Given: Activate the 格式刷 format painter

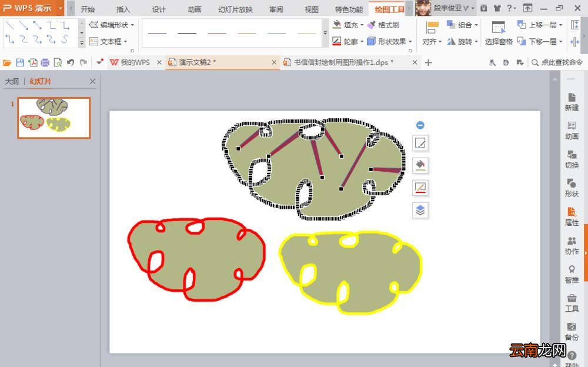Looking at the screenshot, I should click(383, 25).
